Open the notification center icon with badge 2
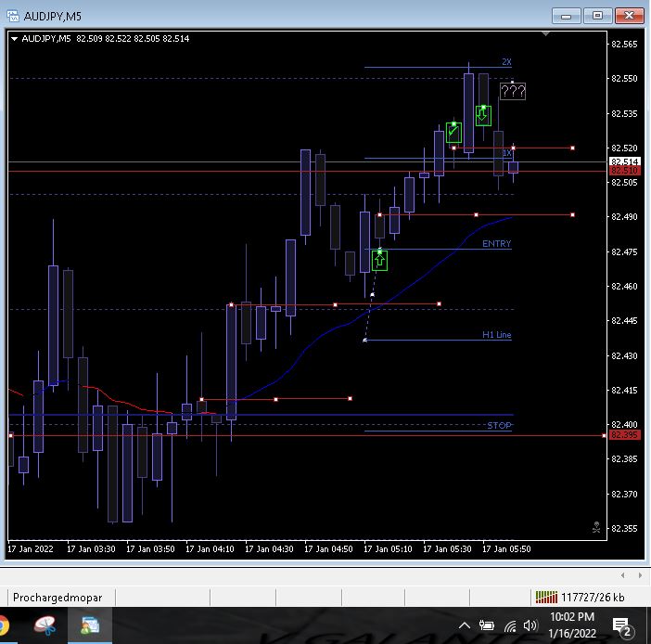 pyautogui.click(x=622, y=626)
